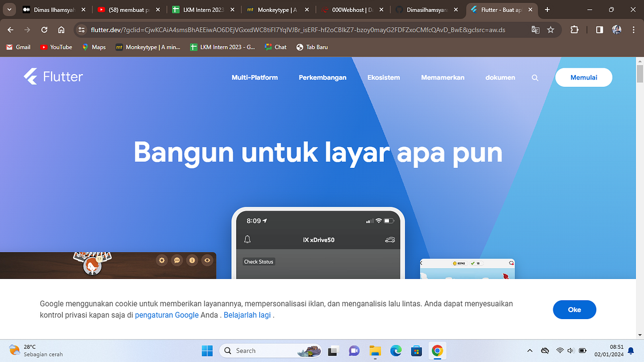Image resolution: width=644 pixels, height=362 pixels.
Task: Open the Perkembangan menu item
Action: tap(323, 77)
